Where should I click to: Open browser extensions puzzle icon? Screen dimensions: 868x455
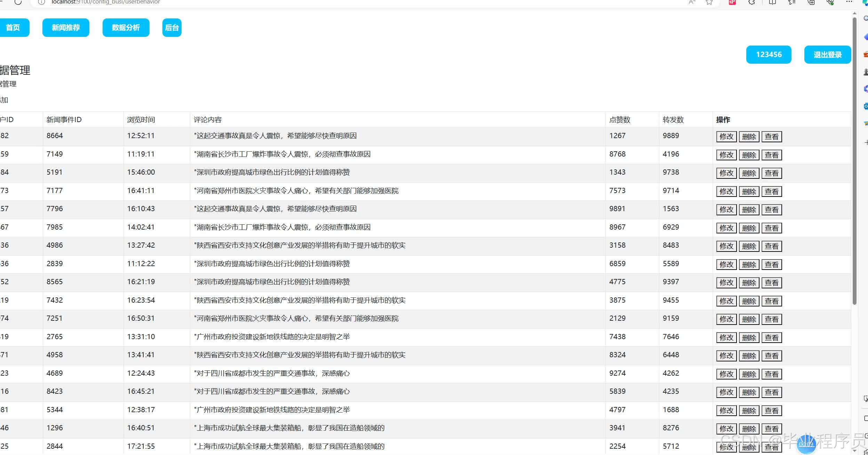point(752,2)
